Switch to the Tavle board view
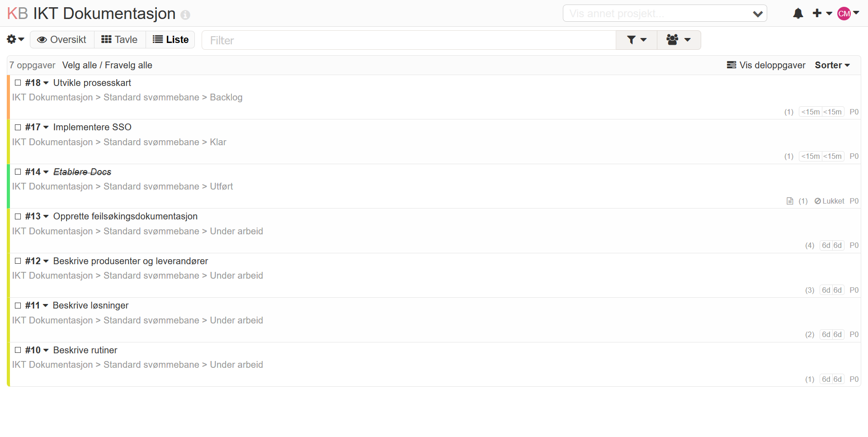 click(120, 40)
